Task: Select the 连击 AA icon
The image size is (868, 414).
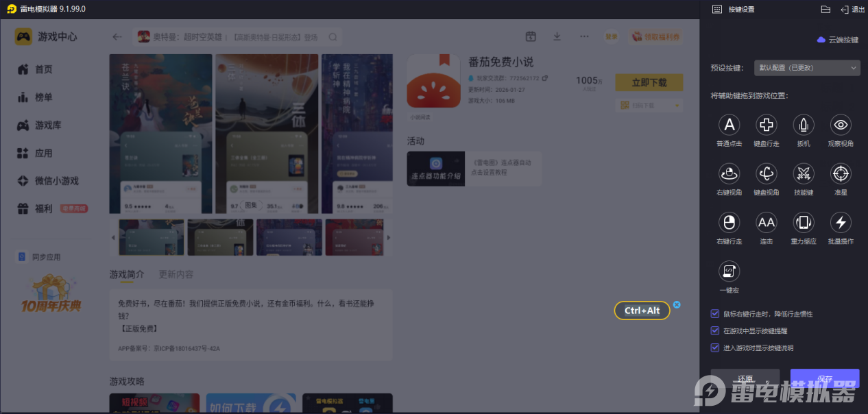Action: pyautogui.click(x=767, y=222)
